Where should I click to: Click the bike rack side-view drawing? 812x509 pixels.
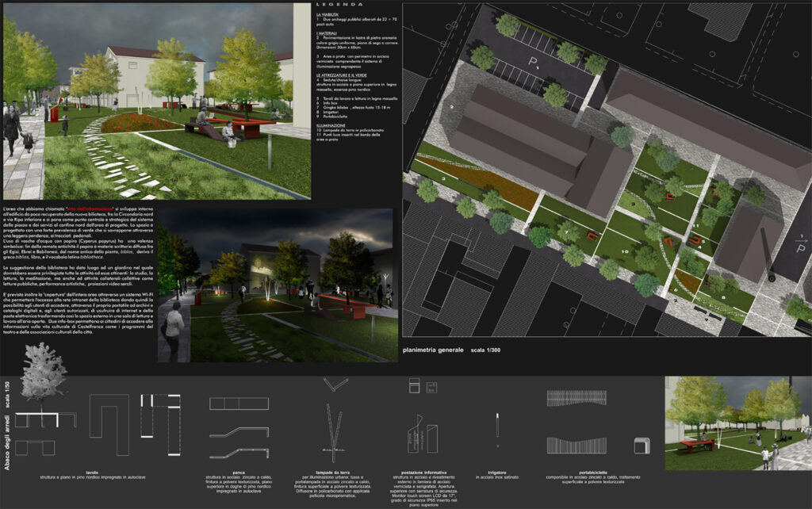[642, 446]
